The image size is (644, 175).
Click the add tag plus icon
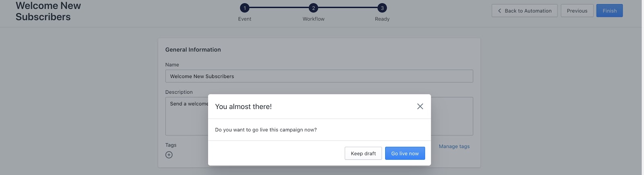click(x=169, y=155)
